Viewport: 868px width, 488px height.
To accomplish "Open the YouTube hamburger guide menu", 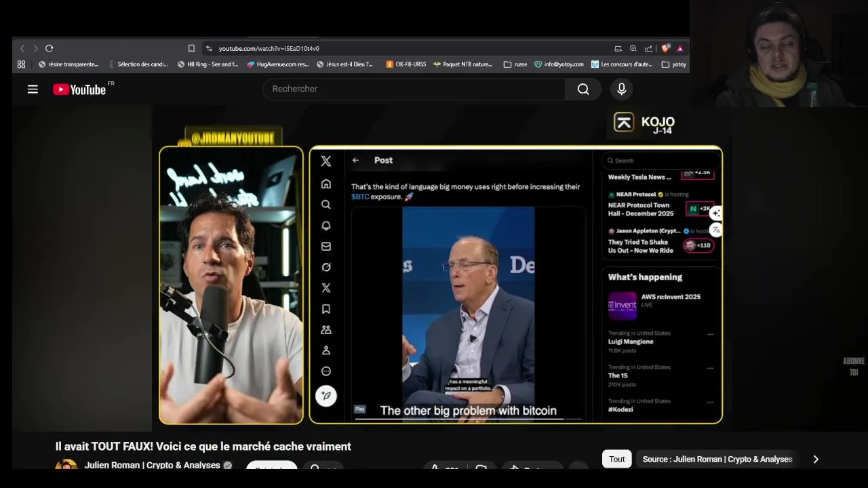I will click(x=33, y=89).
